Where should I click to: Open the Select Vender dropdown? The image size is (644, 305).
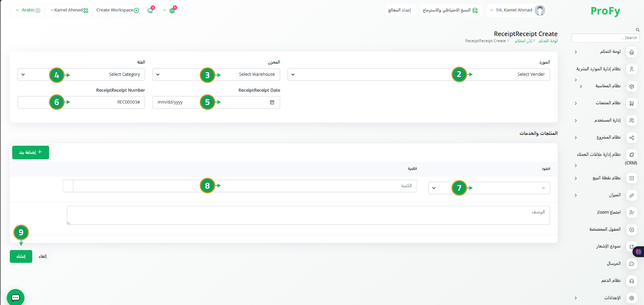coord(419,74)
